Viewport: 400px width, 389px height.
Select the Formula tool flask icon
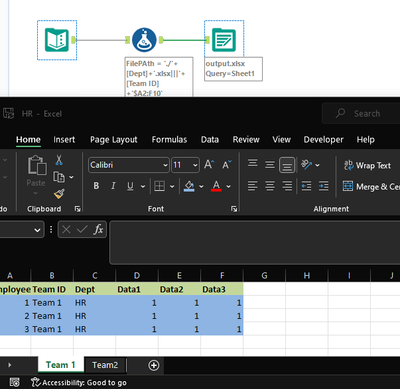pyautogui.click(x=144, y=40)
